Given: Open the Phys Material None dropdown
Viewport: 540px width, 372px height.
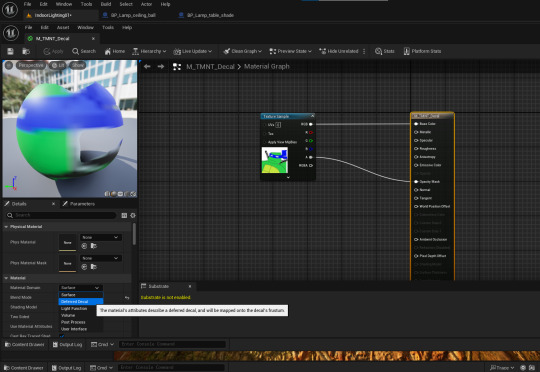Looking at the screenshot, I should point(101,237).
